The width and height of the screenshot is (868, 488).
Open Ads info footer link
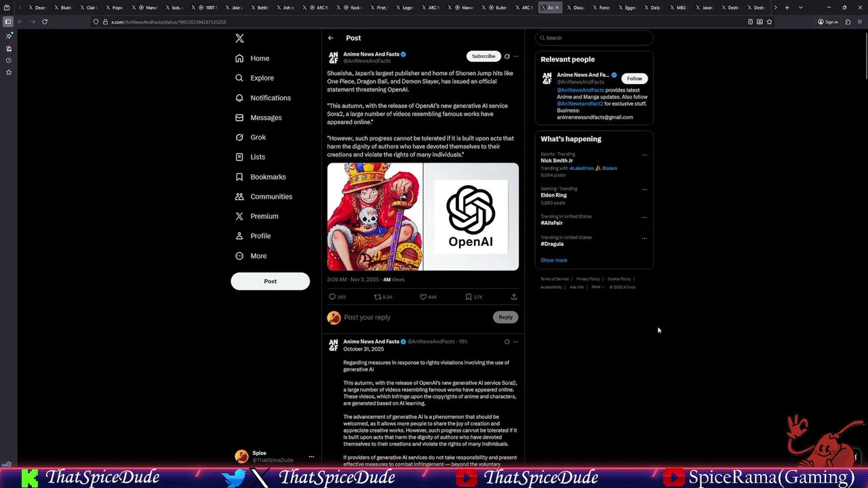(x=576, y=287)
